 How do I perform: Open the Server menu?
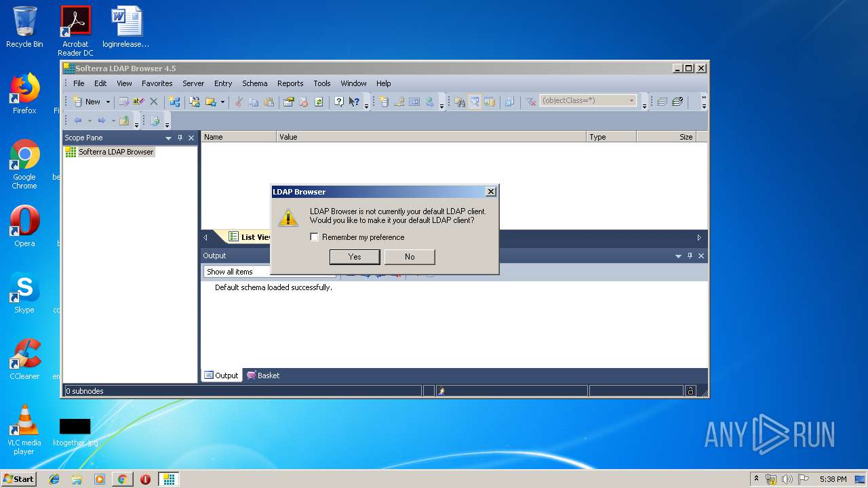click(x=193, y=83)
